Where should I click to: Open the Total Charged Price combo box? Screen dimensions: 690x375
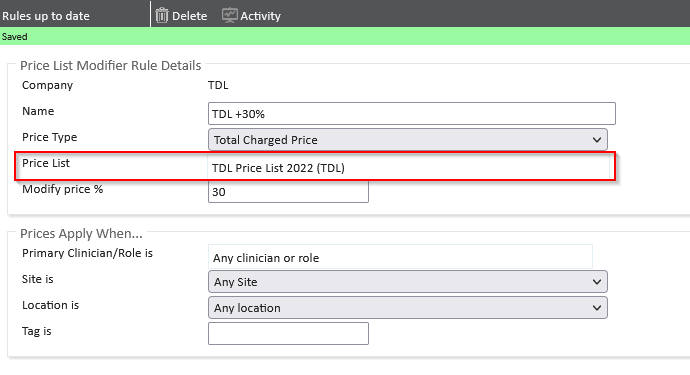pos(407,140)
